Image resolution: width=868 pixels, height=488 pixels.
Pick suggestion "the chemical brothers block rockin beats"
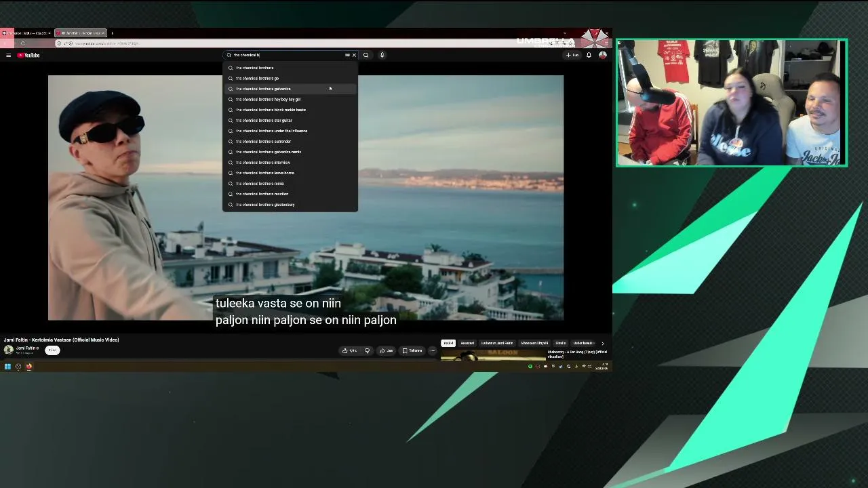point(290,110)
